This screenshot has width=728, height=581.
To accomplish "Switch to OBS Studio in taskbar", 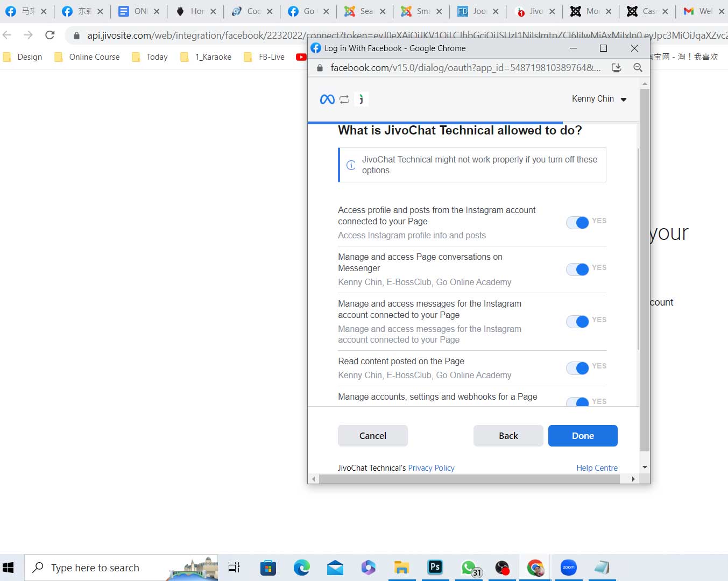I will pos(502,568).
